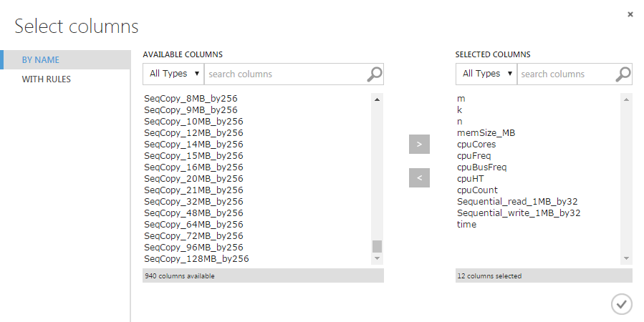
Task: Close the Select columns dialog
Action: [630, 14]
